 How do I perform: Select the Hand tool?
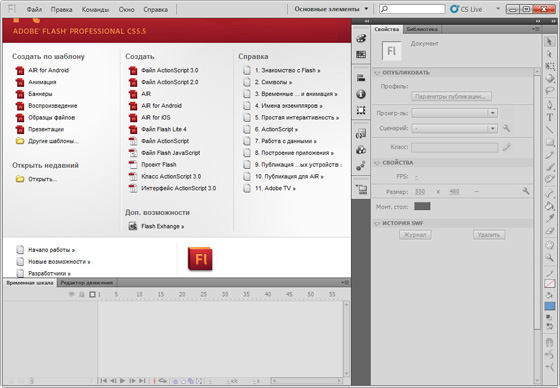coord(549,245)
